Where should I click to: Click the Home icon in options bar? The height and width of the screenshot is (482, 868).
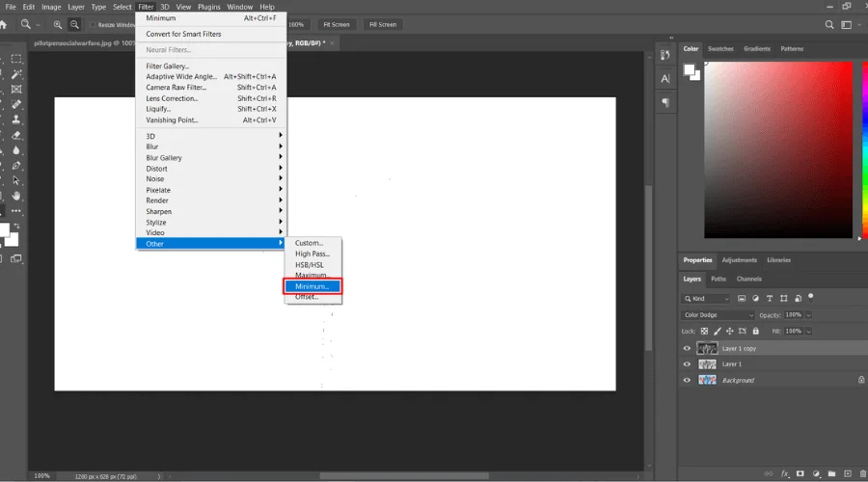coord(3,24)
